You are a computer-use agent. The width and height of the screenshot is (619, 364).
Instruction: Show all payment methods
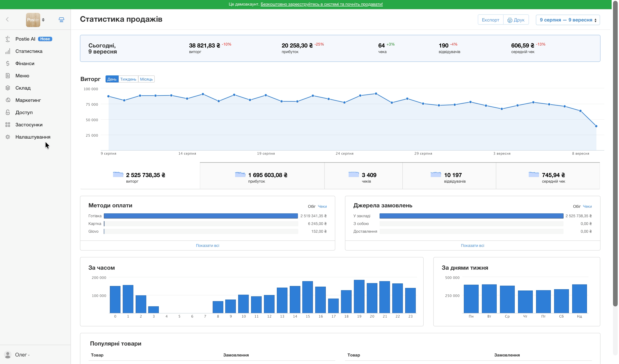208,245
